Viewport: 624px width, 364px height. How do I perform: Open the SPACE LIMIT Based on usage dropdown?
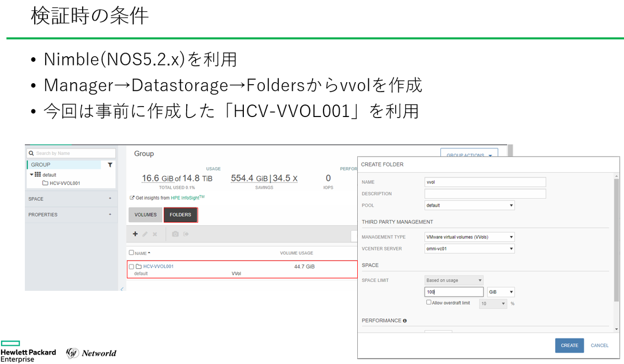click(453, 280)
